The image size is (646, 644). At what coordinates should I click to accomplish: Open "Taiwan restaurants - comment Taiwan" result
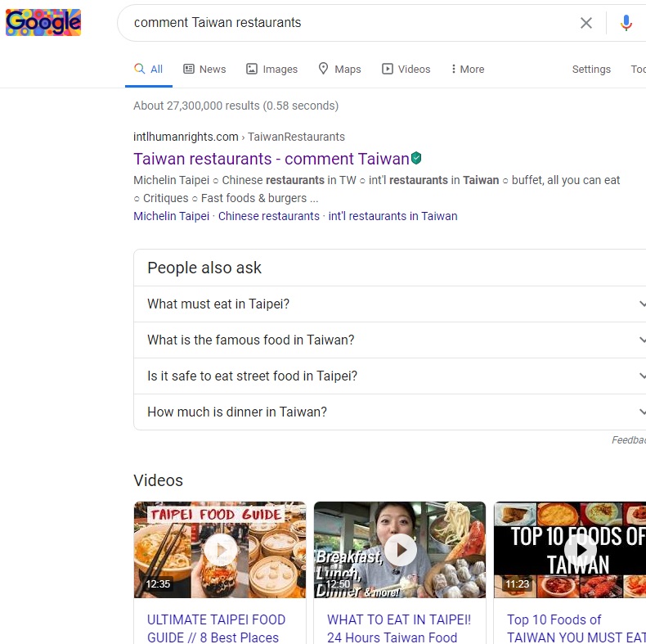[x=271, y=159]
